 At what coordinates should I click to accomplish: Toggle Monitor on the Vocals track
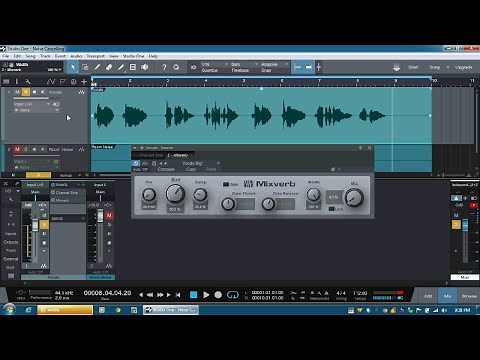click(42, 92)
